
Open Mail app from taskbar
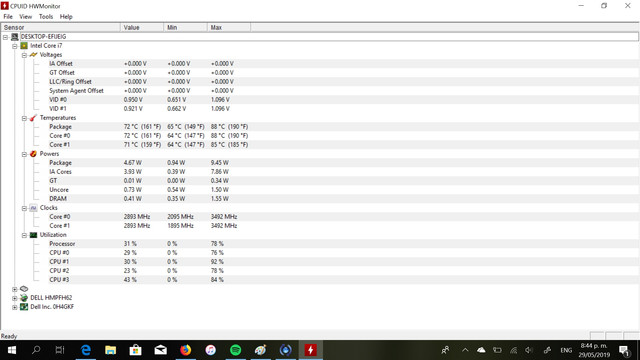(x=160, y=350)
